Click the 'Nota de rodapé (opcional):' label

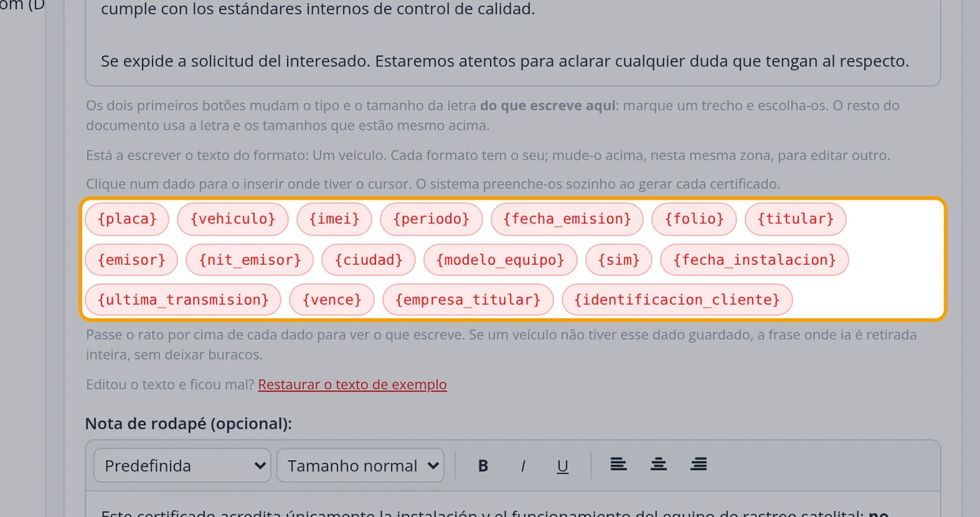pos(188,424)
